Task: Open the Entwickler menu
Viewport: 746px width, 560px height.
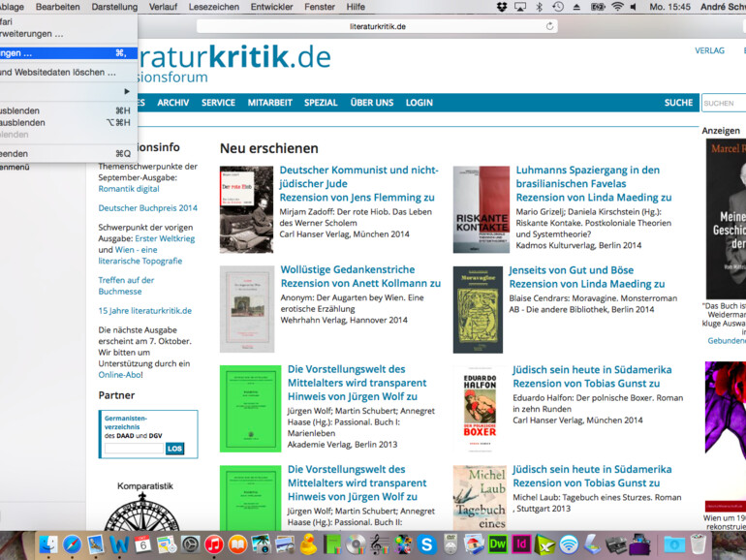Action: [x=271, y=7]
